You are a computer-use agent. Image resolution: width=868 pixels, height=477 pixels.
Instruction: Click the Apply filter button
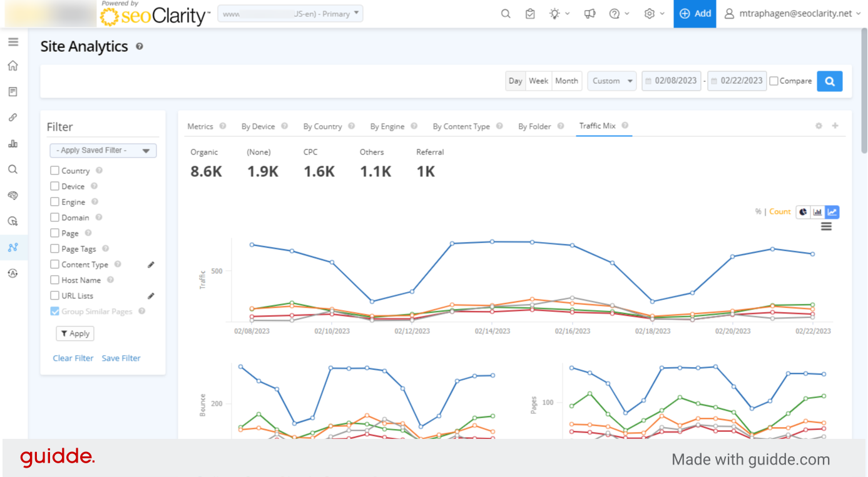tap(75, 334)
